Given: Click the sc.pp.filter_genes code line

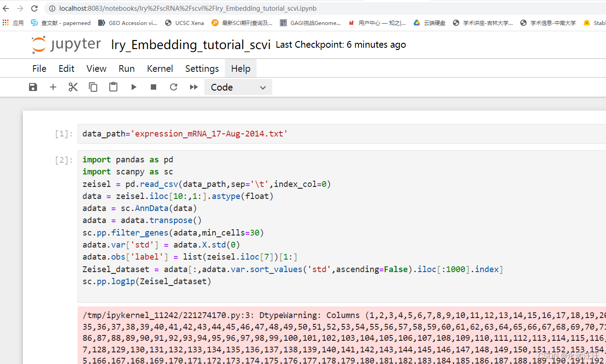Looking at the screenshot, I should pos(173,233).
